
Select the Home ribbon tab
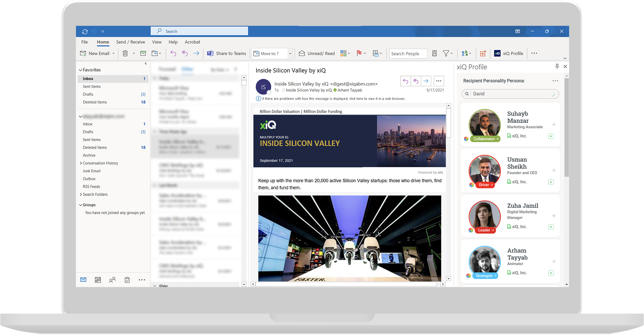(103, 42)
